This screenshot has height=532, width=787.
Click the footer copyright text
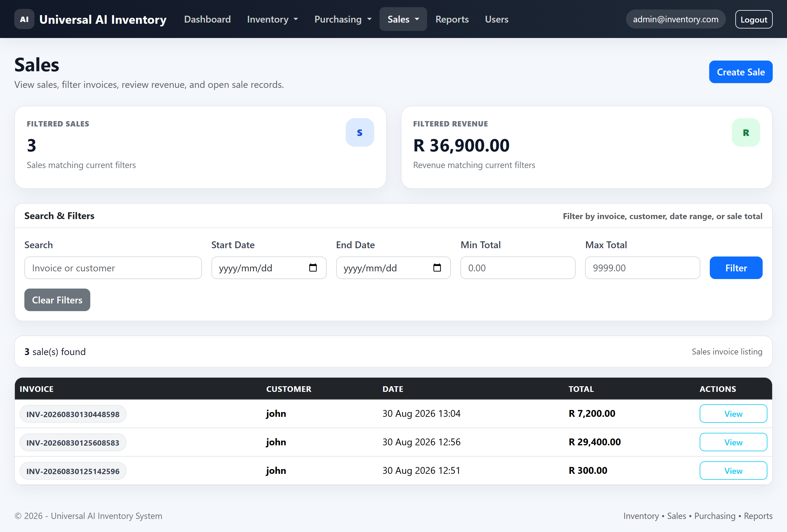(89, 516)
